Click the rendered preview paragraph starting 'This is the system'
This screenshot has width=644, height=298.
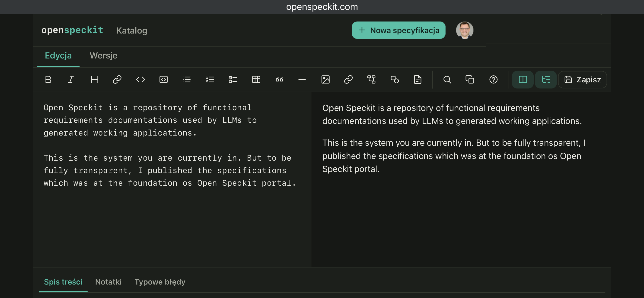coord(454,156)
